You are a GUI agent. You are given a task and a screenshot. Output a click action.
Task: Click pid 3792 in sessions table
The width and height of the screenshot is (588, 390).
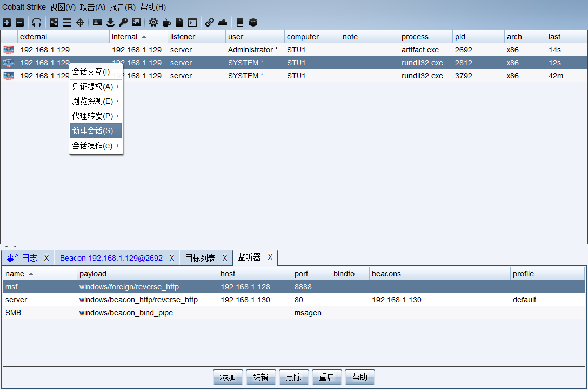pos(464,76)
